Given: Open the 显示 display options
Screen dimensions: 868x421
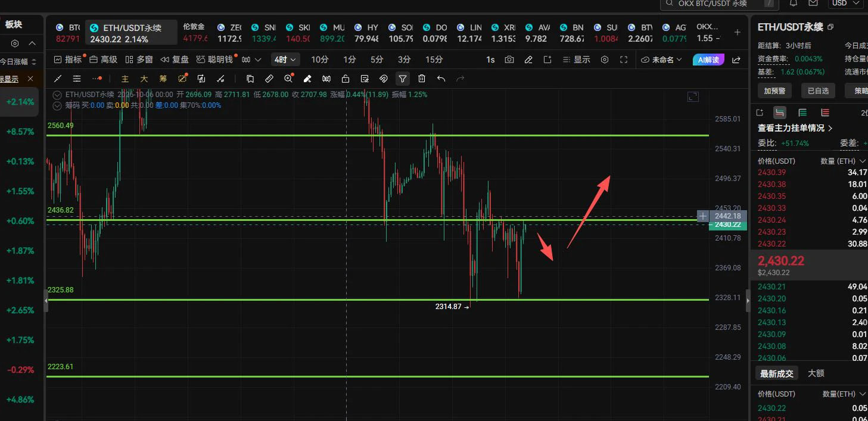Looking at the screenshot, I should pyautogui.click(x=577, y=60).
